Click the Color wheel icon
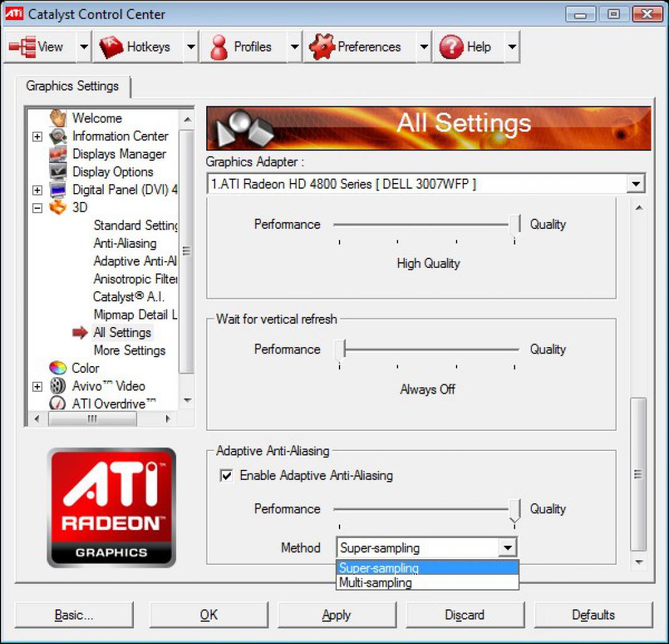Viewport: 669px width, 644px height. (x=58, y=368)
